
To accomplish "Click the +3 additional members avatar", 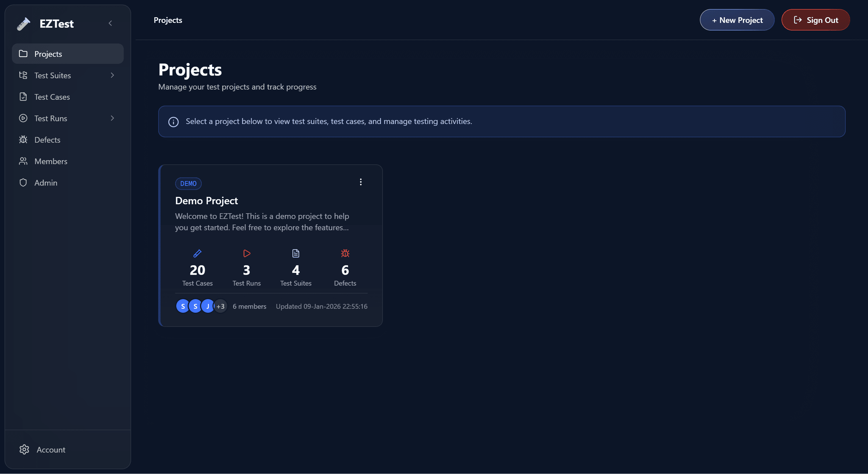I will tap(221, 306).
